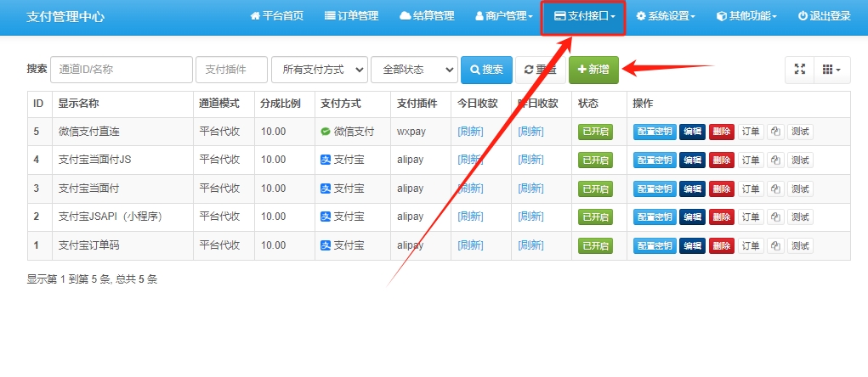
Task: Refresh 今日收款 for 支付宝当面付JS
Action: [470, 160]
